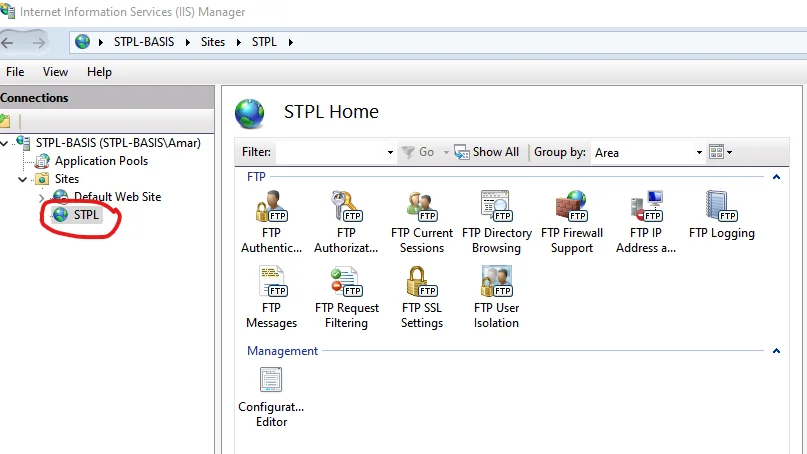Open the Help menu
This screenshot has height=454, width=807.
[x=99, y=72]
